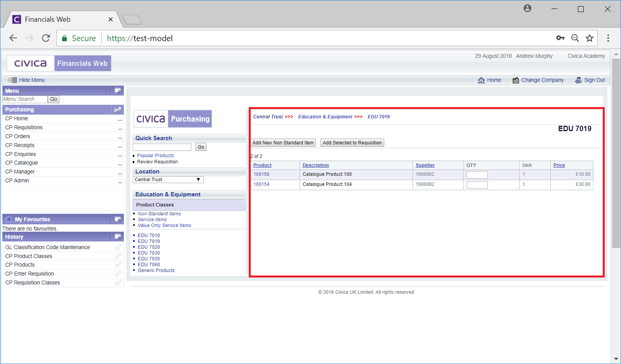The width and height of the screenshot is (621, 364).
Task: Open the Popular Products link
Action: coord(155,156)
